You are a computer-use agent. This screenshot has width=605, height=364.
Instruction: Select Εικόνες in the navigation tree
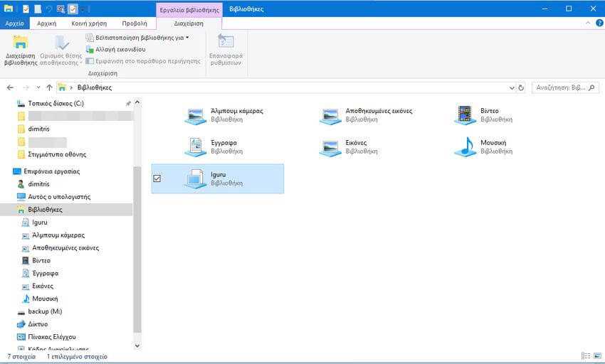38,286
